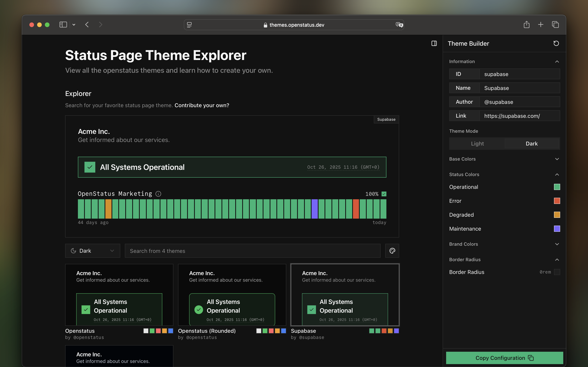This screenshot has width=588, height=367.
Task: Open a new tab with plus icon
Action: [x=540, y=25]
